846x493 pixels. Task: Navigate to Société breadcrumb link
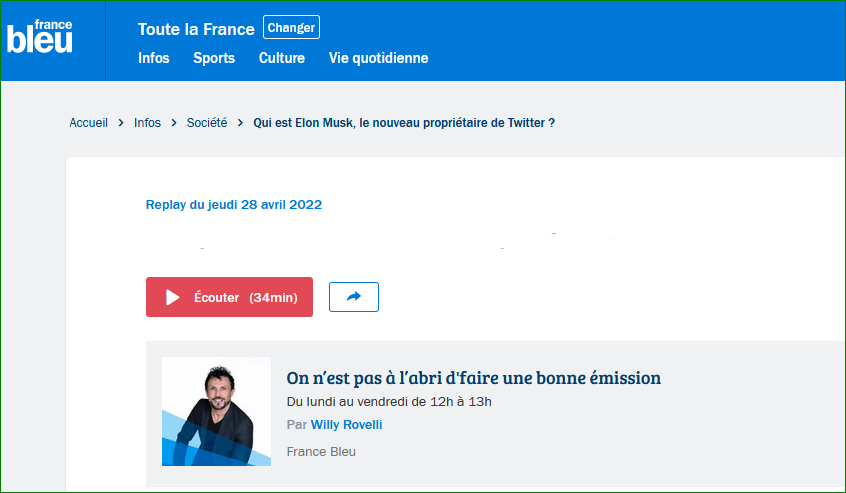(207, 123)
